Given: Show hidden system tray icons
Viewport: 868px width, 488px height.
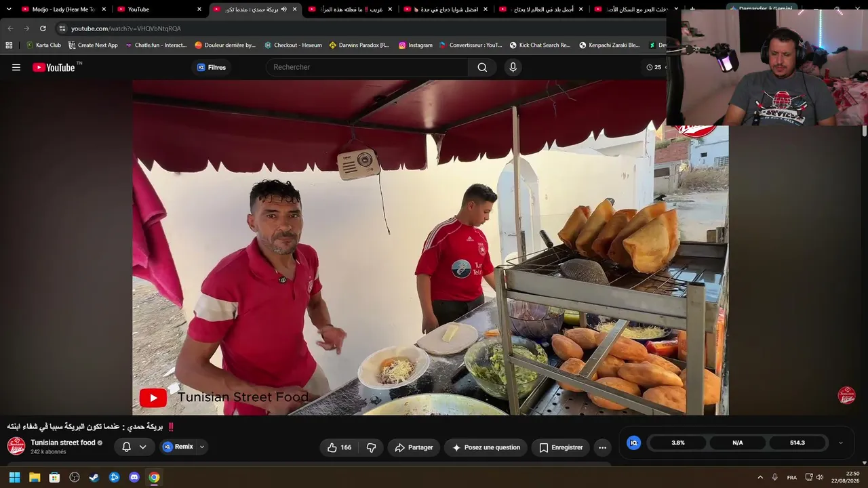Looking at the screenshot, I should click(760, 477).
